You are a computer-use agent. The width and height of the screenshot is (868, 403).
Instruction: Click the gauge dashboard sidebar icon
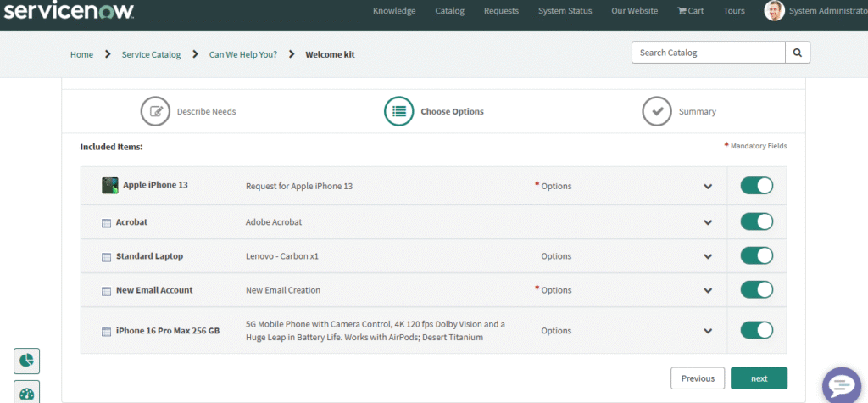click(26, 394)
